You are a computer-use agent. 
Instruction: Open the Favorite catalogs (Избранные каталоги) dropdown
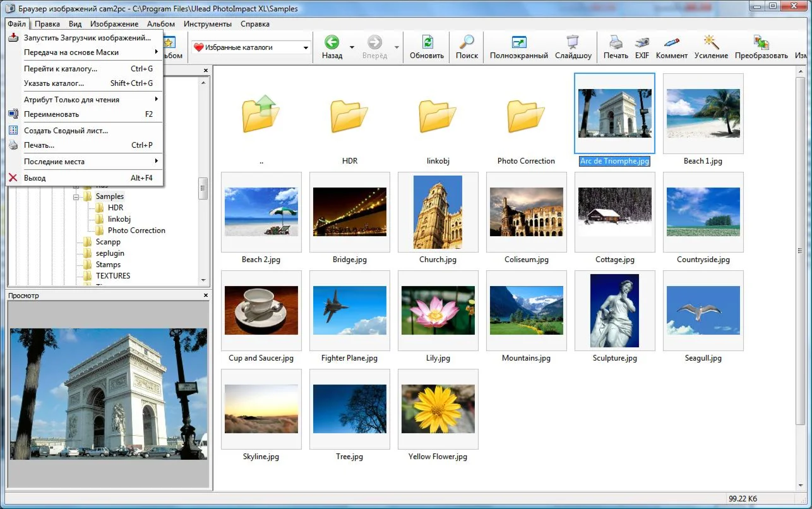point(306,48)
